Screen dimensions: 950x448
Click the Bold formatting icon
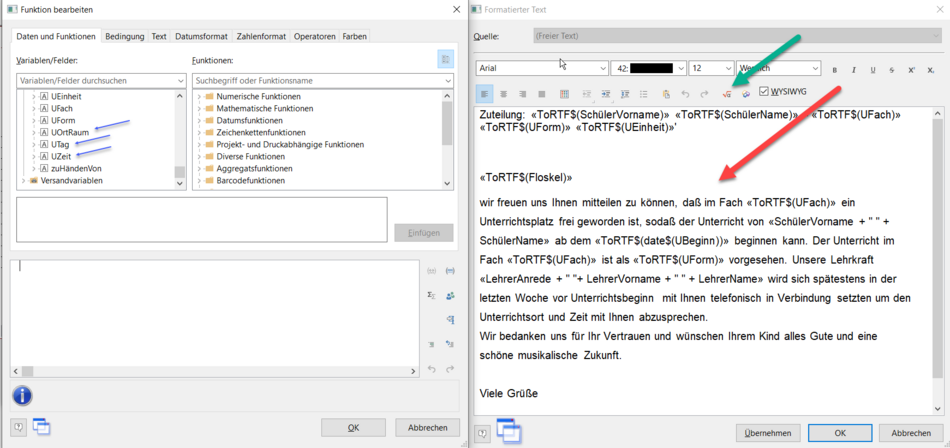834,69
